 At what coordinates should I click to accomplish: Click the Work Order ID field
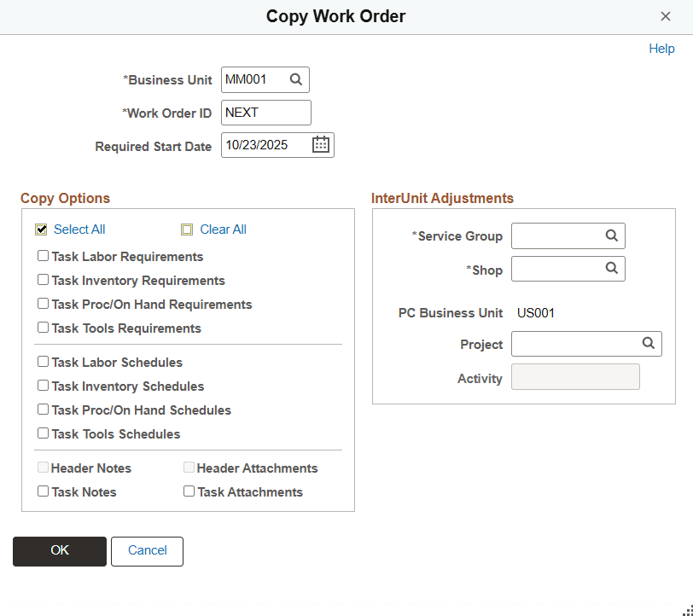pos(265,112)
